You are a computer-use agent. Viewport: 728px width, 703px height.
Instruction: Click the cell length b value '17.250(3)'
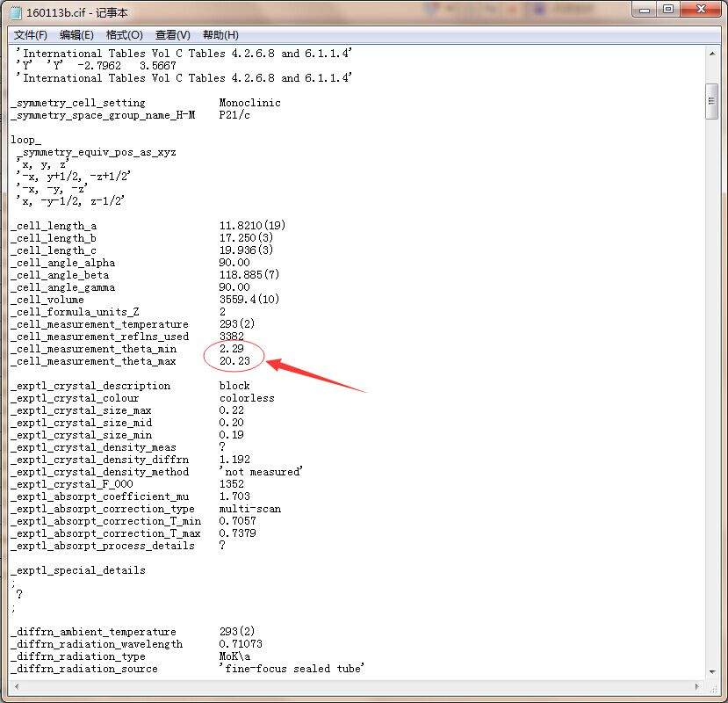(246, 238)
